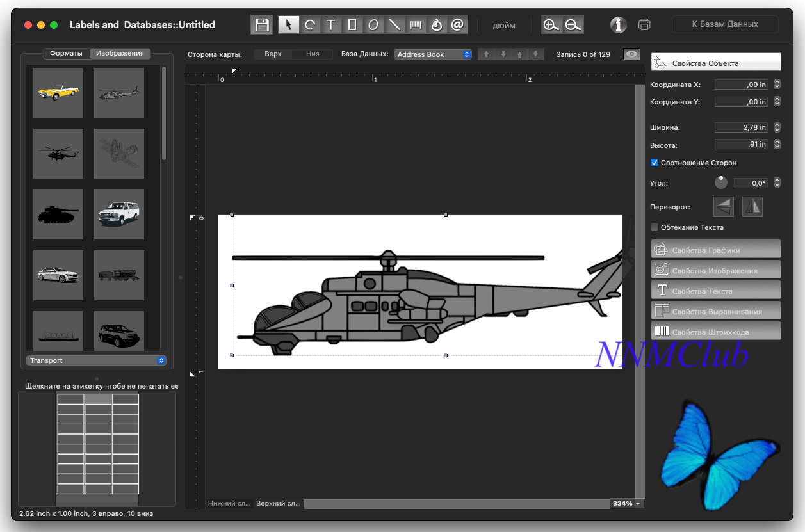Select the white van thumbnail
This screenshot has height=532, width=805.
(x=119, y=214)
